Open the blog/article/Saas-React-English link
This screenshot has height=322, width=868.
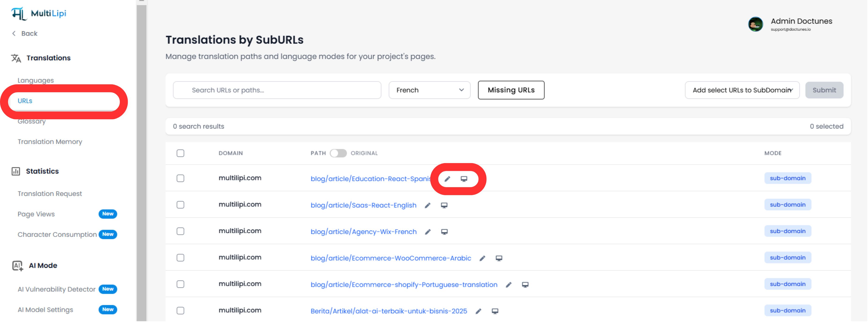(363, 205)
